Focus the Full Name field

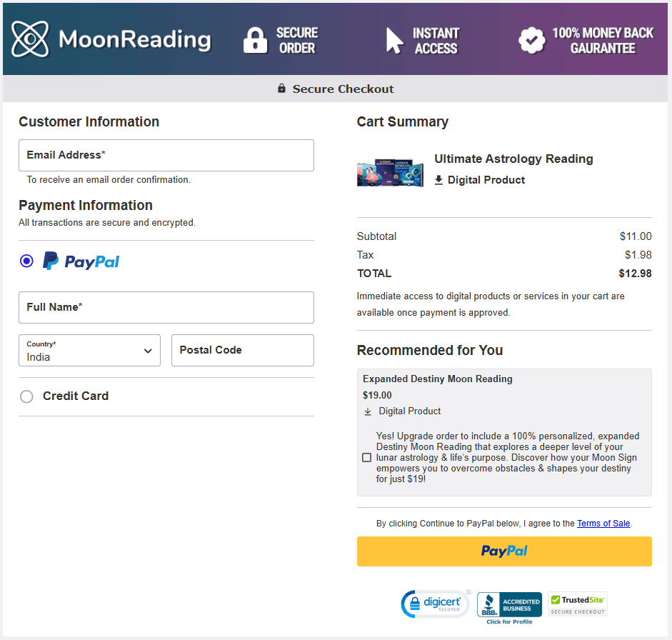(166, 307)
